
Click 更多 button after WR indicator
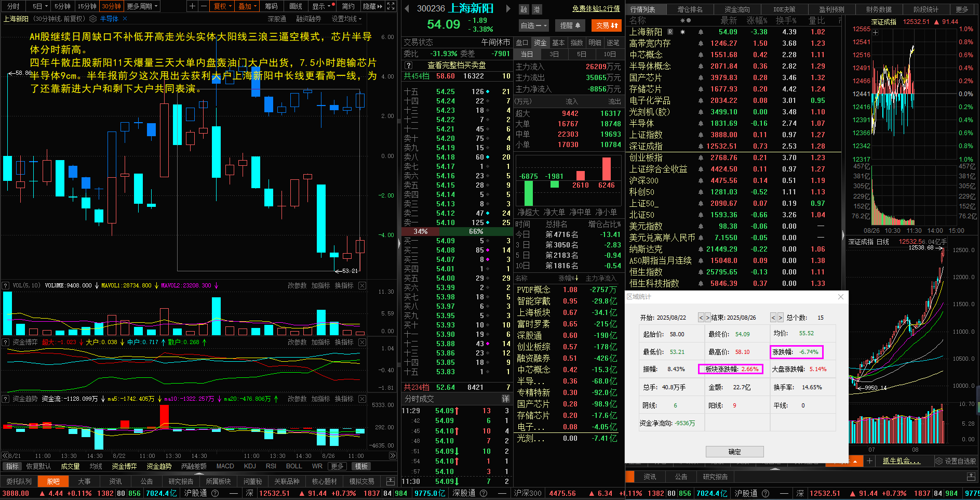(x=337, y=466)
